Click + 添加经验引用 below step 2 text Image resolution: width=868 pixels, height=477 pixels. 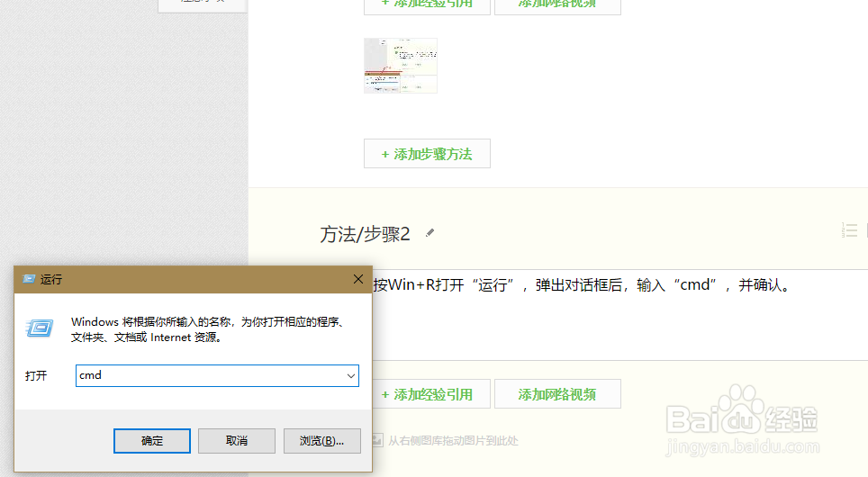pos(431,394)
